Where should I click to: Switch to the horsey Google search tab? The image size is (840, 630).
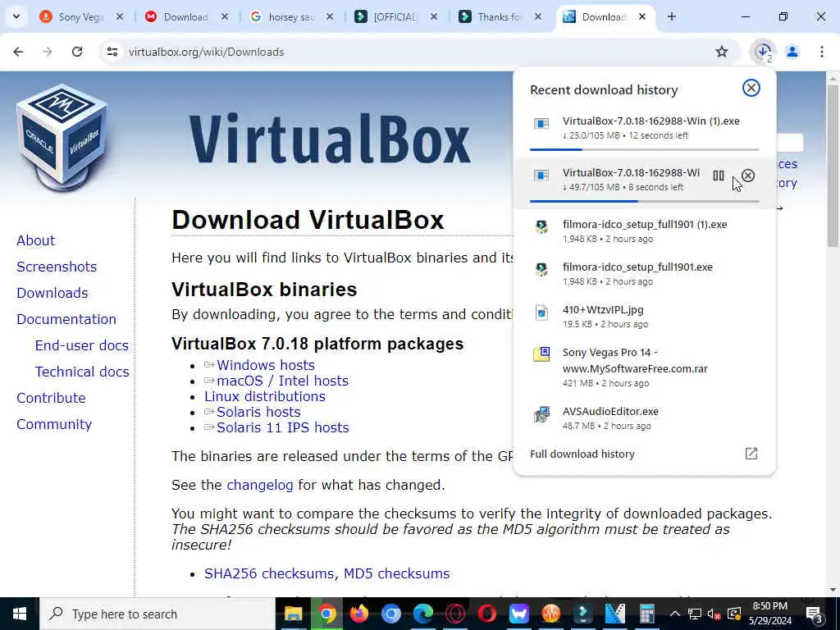(x=291, y=17)
